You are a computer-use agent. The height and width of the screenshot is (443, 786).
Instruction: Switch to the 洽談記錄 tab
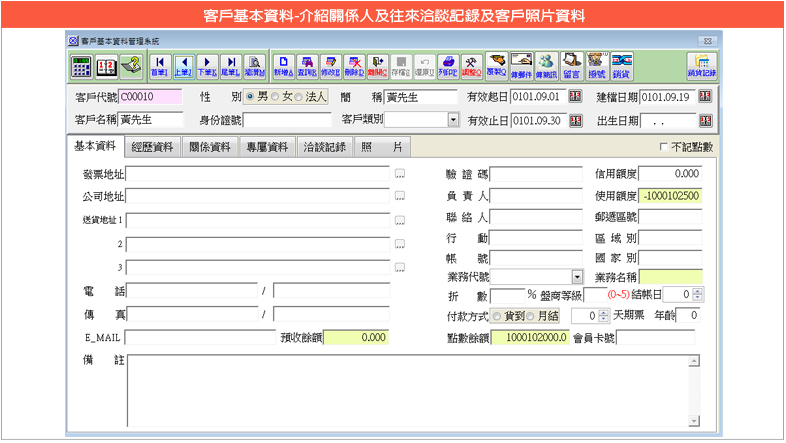coord(323,147)
